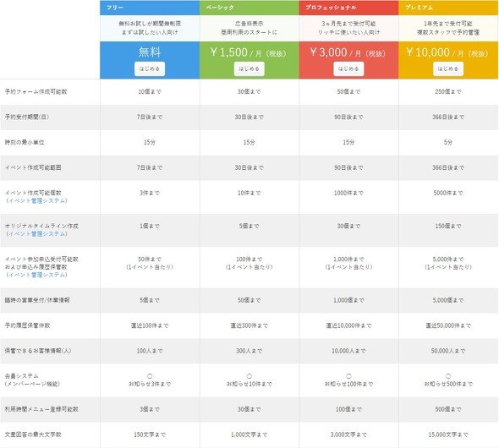
Task: Click the ¥1,500/月 price text
Action: coord(248,52)
